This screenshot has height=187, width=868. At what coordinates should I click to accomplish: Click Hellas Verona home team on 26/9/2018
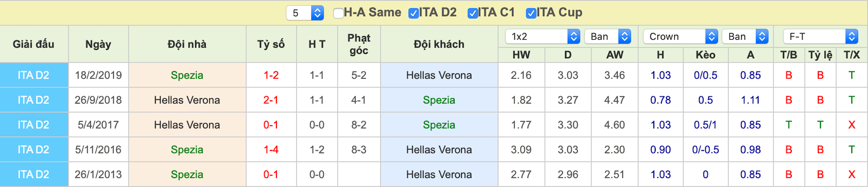pyautogui.click(x=187, y=100)
